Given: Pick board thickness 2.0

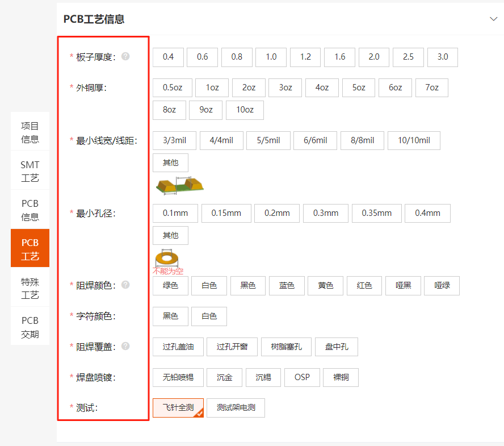Looking at the screenshot, I should pos(374,57).
